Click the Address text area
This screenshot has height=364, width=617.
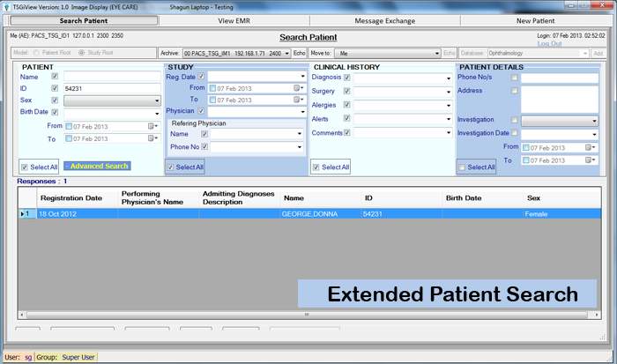pos(560,100)
